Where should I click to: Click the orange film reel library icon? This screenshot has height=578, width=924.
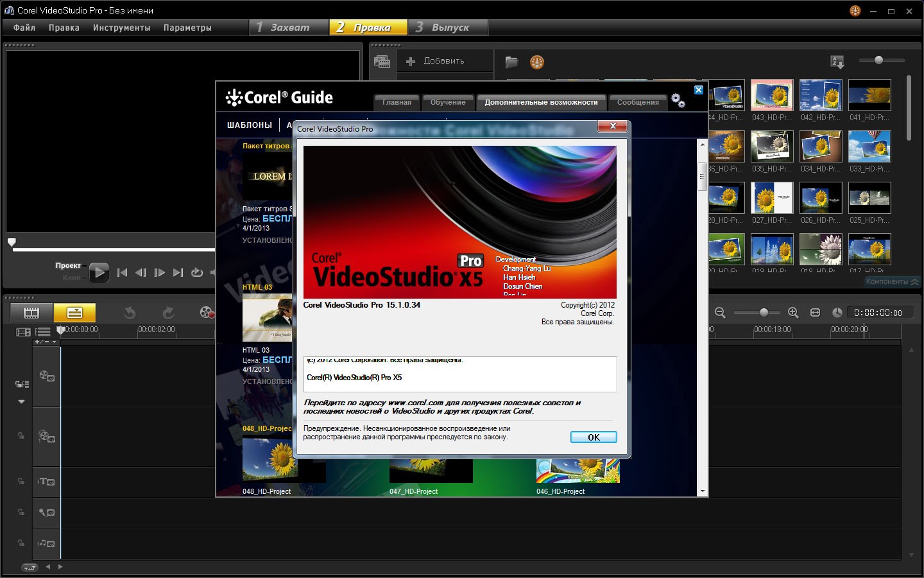click(x=537, y=62)
